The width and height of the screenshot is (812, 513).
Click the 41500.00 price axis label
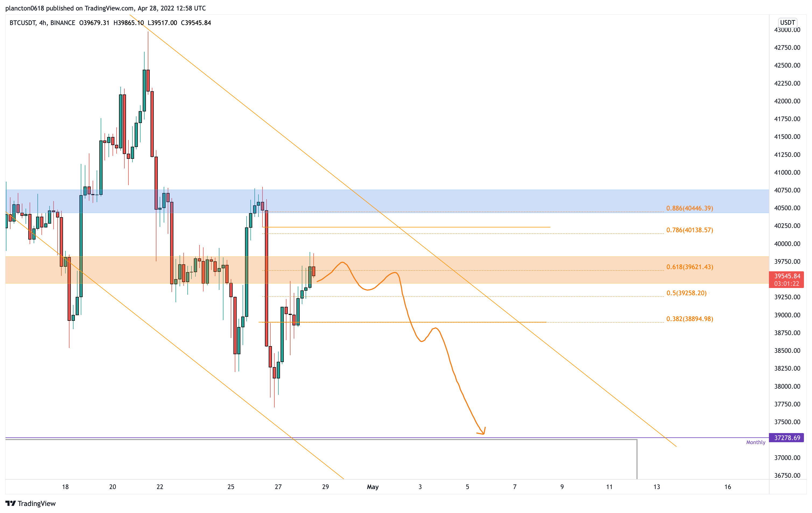pyautogui.click(x=787, y=137)
